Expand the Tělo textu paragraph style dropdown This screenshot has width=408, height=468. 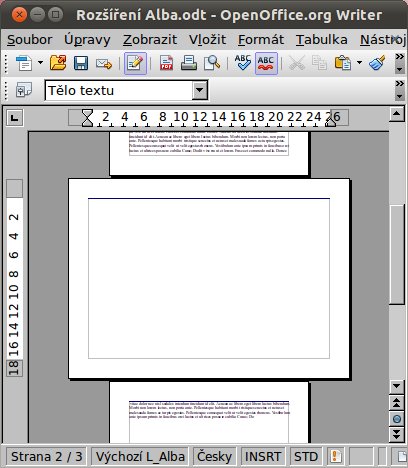[200, 90]
